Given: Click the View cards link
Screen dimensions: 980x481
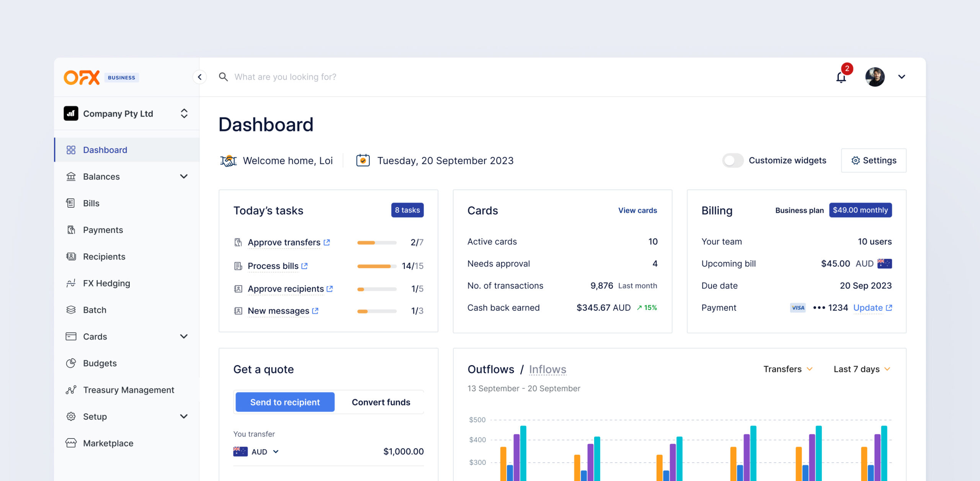Looking at the screenshot, I should click(637, 210).
